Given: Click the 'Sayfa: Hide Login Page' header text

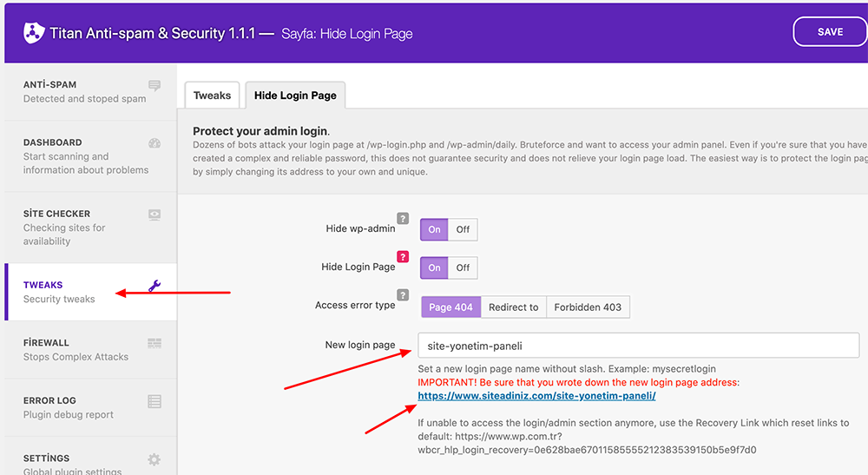Looking at the screenshot, I should click(347, 34).
